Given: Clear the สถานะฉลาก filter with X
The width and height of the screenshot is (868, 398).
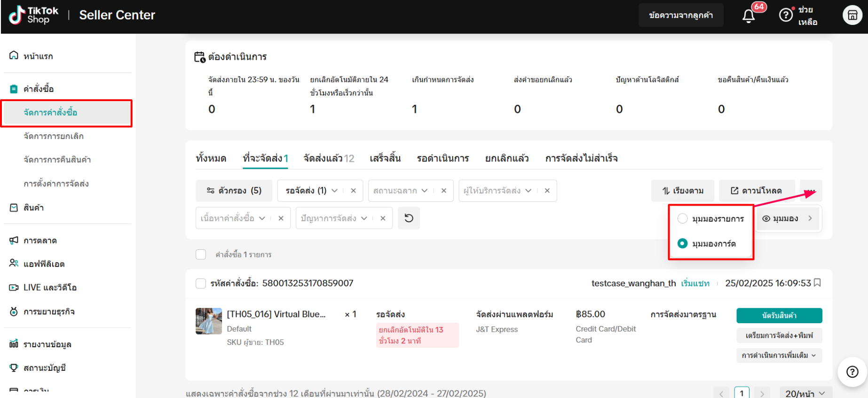Looking at the screenshot, I should point(443,191).
